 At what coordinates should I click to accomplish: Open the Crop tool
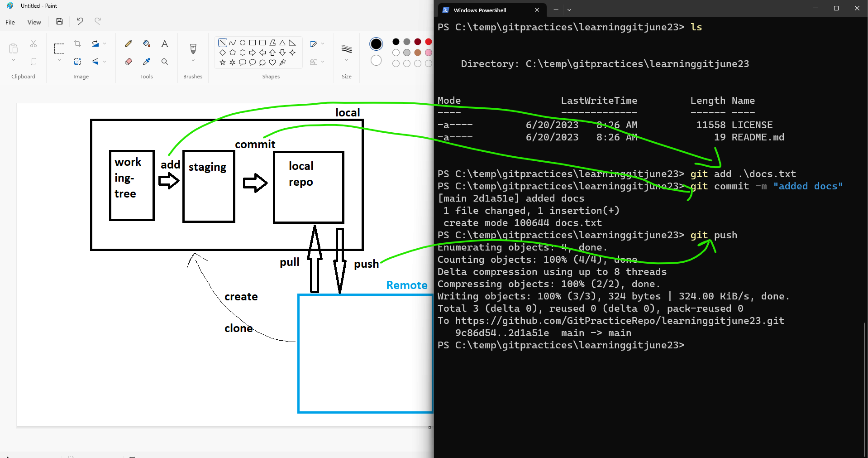coord(77,43)
